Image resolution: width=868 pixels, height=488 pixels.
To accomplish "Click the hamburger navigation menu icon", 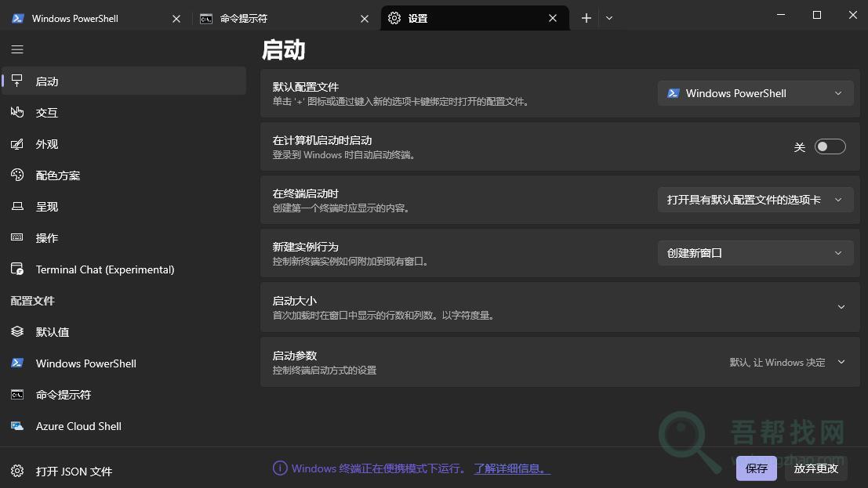I will pos(17,49).
